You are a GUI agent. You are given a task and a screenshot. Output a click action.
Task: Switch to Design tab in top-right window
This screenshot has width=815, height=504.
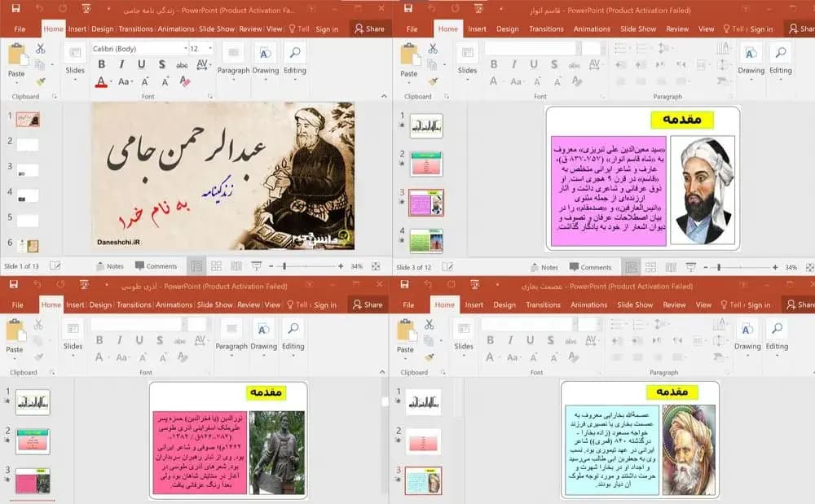[507, 29]
